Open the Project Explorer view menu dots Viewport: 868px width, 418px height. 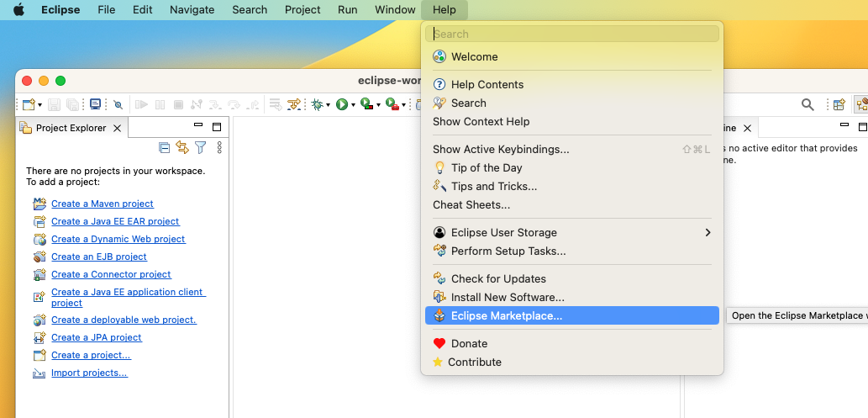(x=219, y=147)
